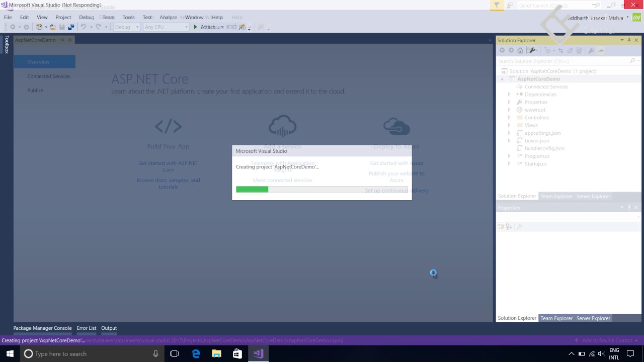Click Visual Studio icon in taskbar
The image size is (644, 362).
tap(258, 353)
